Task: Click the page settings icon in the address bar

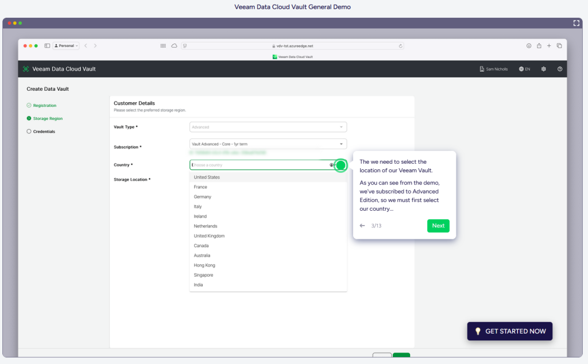Action: tap(185, 46)
